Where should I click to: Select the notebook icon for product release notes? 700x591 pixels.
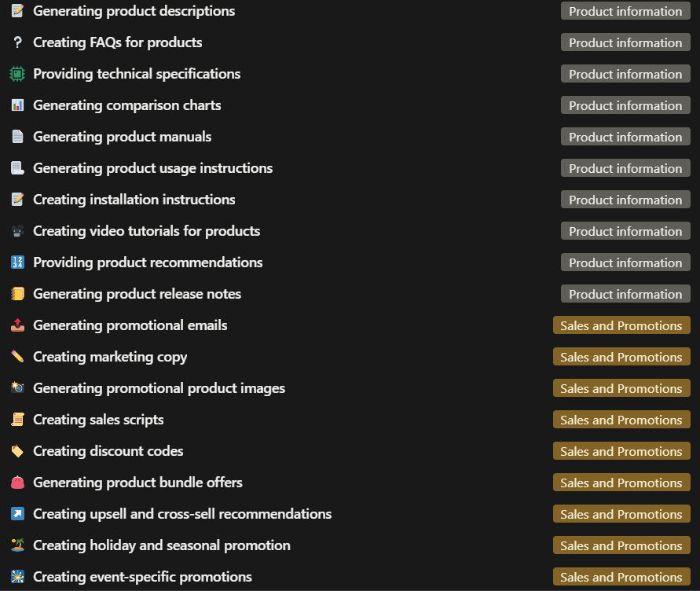coord(17,294)
